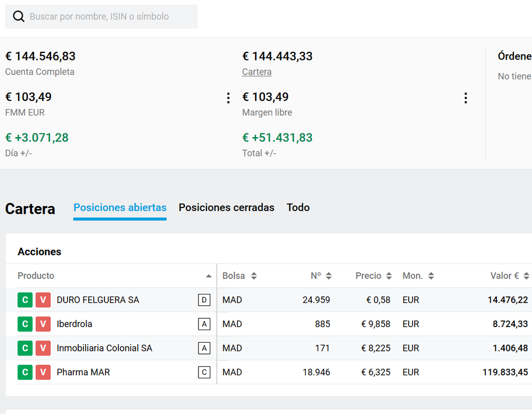This screenshot has width=532, height=414.
Task: Click the D category badge for DURO FELGUERA SA
Action: pyautogui.click(x=204, y=300)
